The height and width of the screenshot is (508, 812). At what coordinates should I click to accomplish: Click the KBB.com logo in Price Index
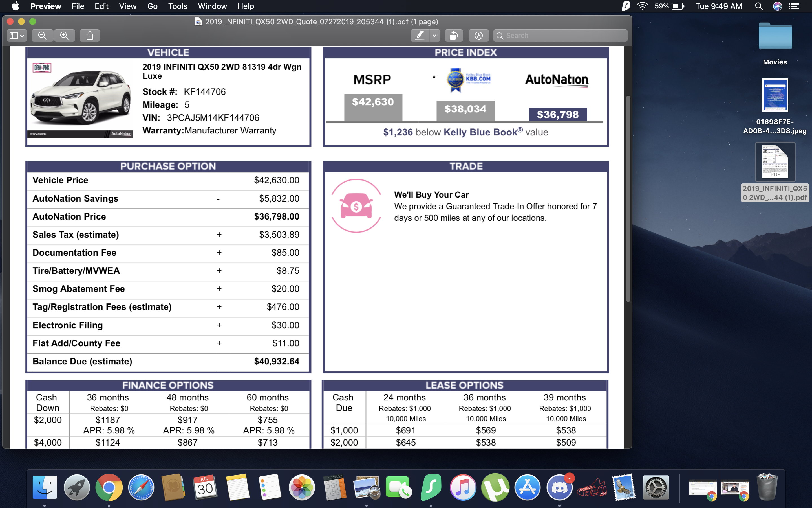pos(469,80)
